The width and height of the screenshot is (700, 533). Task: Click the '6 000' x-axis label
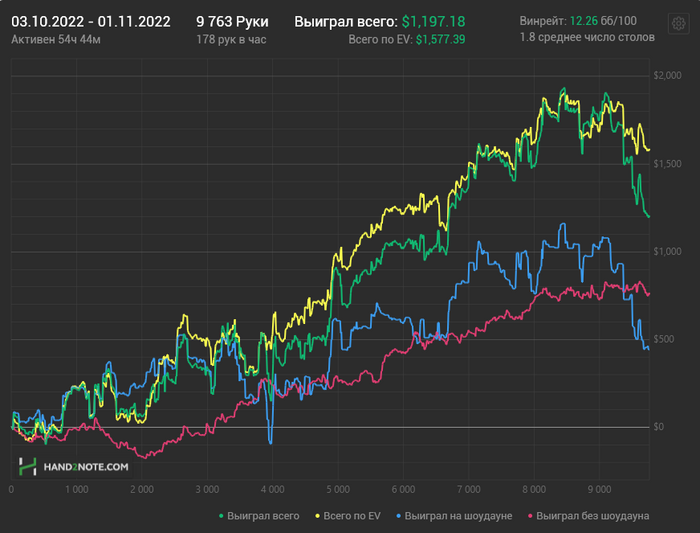point(403,490)
